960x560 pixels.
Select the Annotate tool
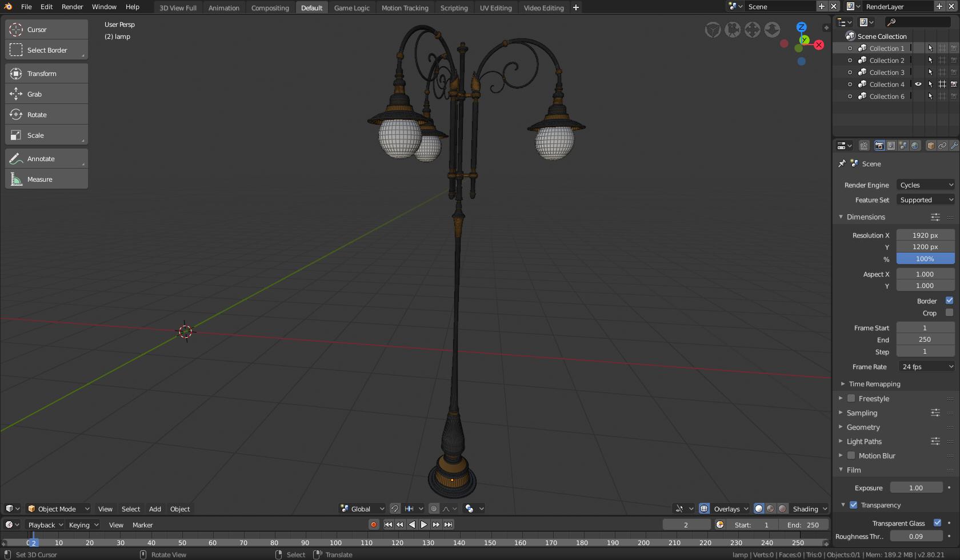(x=46, y=159)
